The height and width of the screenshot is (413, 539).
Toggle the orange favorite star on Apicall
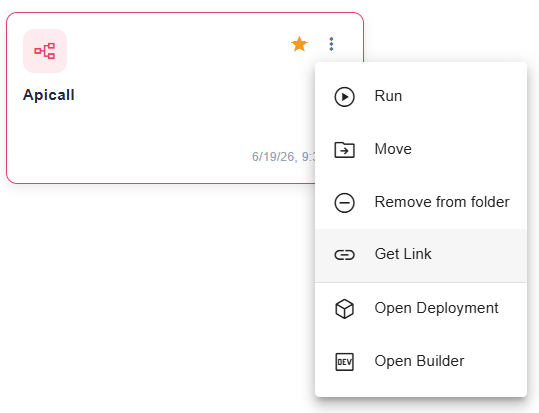[299, 44]
